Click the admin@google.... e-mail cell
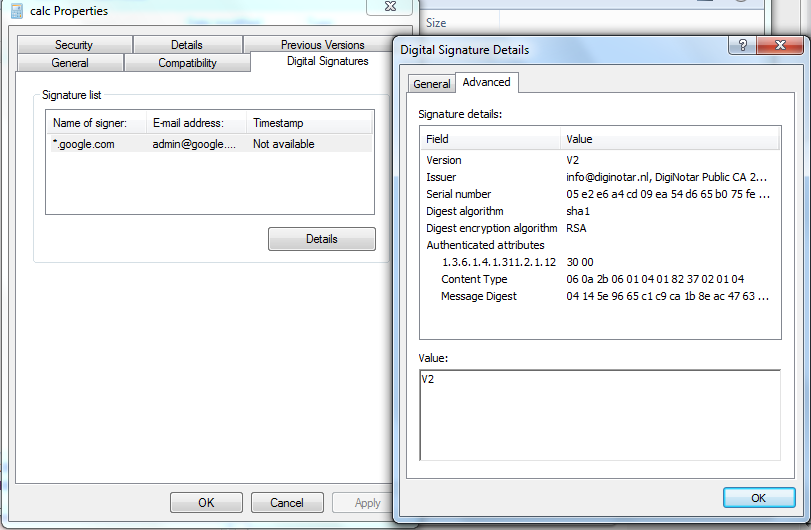This screenshot has width=811, height=530. tap(194, 144)
